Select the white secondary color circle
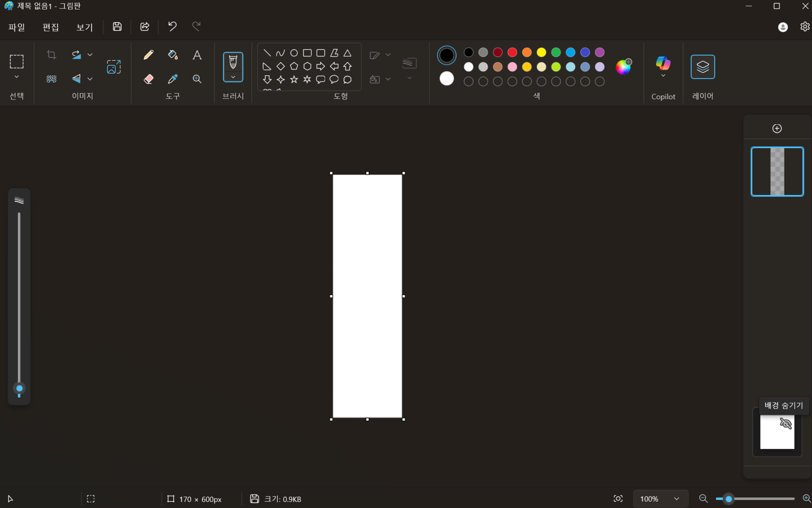The width and height of the screenshot is (812, 508). [447, 78]
